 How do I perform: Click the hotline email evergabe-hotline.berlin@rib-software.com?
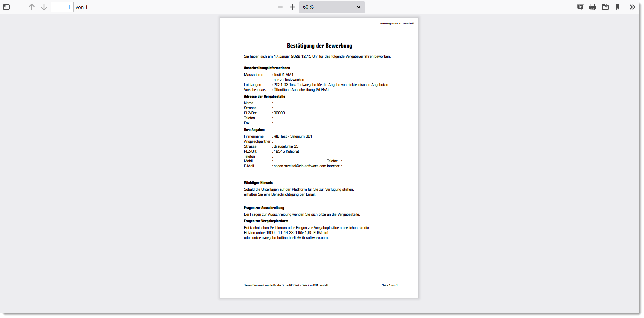[295, 238]
